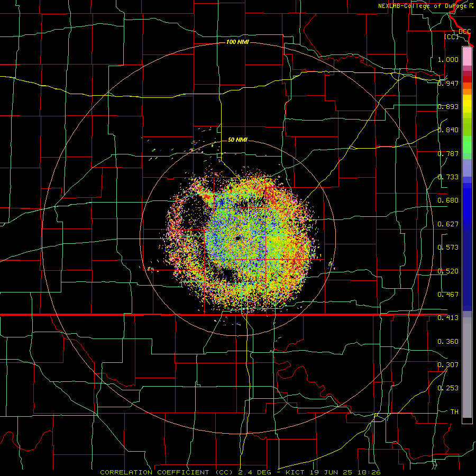This screenshot has width=476, height=476.
Task: Click the 100 NMI range ring label
Action: click(237, 42)
